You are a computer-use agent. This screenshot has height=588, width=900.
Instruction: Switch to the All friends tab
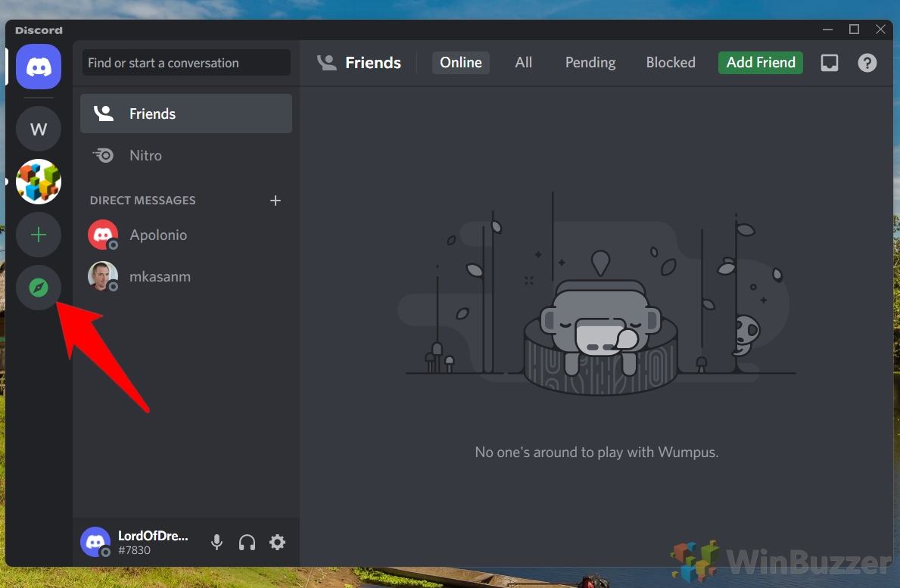524,63
